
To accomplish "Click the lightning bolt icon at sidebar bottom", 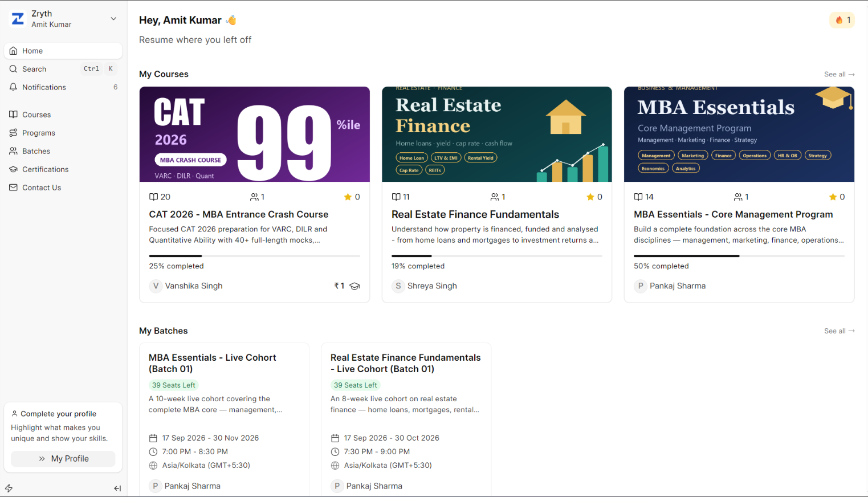I will [x=9, y=488].
